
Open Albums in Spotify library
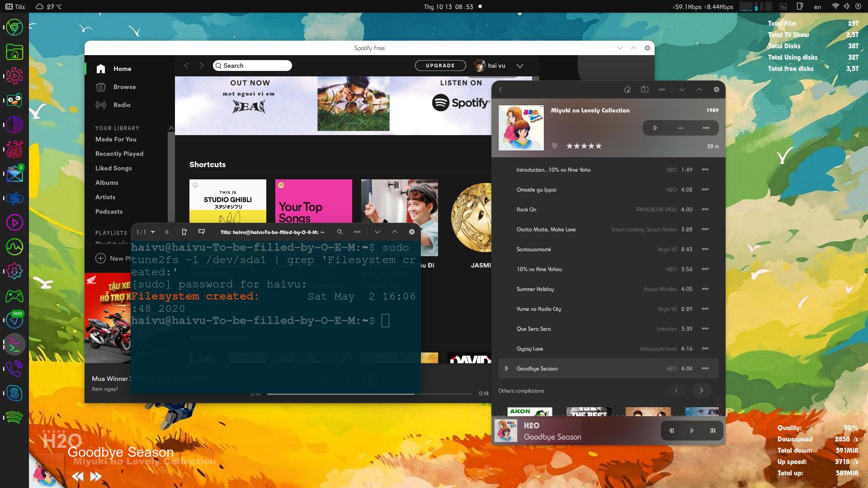pos(107,183)
